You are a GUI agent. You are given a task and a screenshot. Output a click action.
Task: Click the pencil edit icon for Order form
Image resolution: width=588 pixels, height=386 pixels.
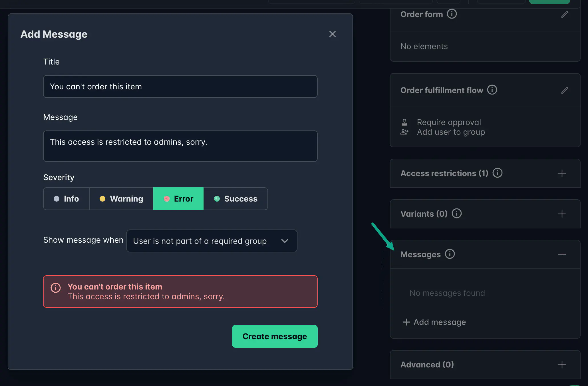565,14
